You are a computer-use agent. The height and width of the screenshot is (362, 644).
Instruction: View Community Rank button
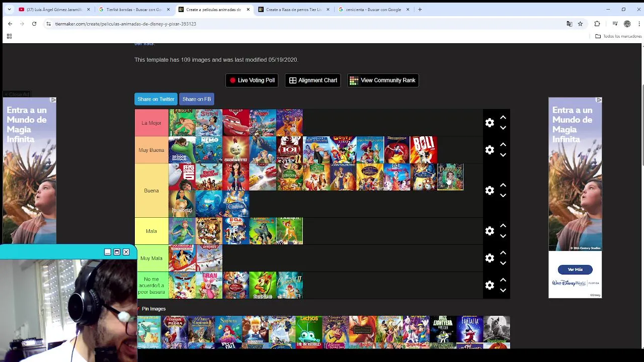pyautogui.click(x=383, y=80)
